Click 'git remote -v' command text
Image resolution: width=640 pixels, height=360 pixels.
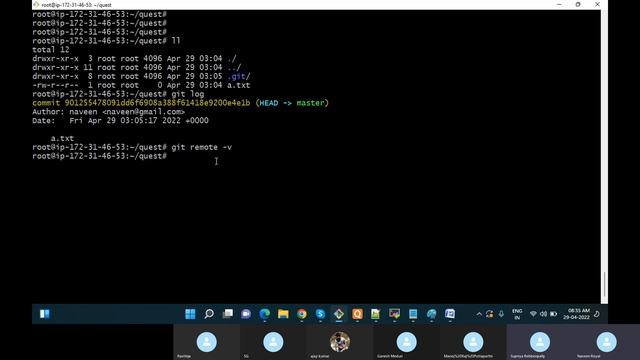pyautogui.click(x=202, y=147)
